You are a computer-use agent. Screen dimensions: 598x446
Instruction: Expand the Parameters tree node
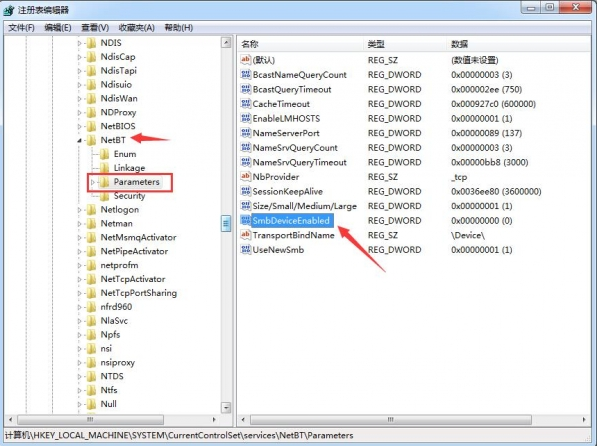(93, 182)
